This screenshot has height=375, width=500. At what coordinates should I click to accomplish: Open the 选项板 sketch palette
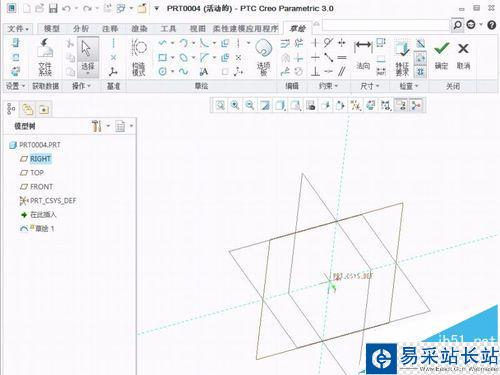pyautogui.click(x=264, y=57)
